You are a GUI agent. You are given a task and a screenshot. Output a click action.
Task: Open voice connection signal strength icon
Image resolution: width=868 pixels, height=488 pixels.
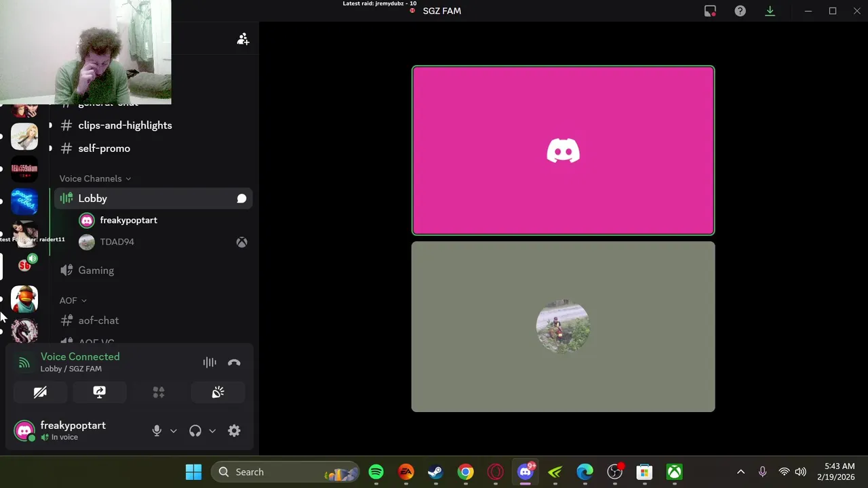pos(24,363)
